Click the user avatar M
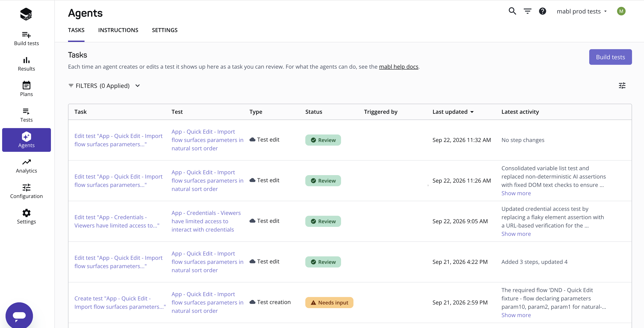This screenshot has width=644, height=328. (621, 11)
